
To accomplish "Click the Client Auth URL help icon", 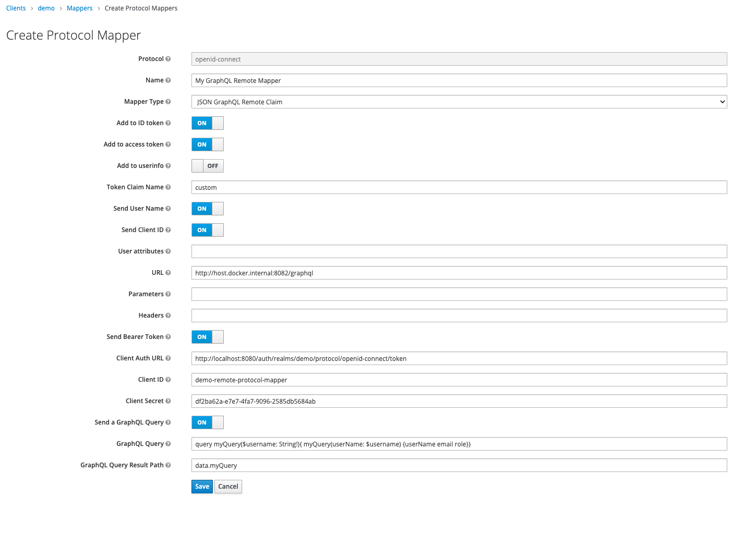I will tap(168, 358).
